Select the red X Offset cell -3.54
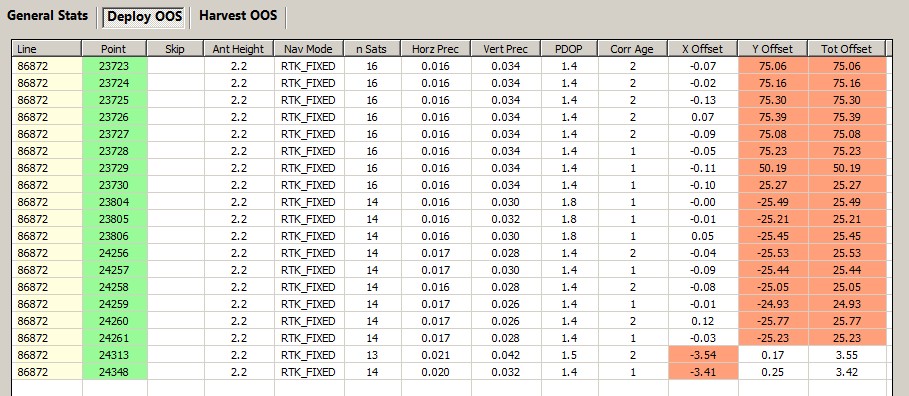 pyautogui.click(x=703, y=355)
